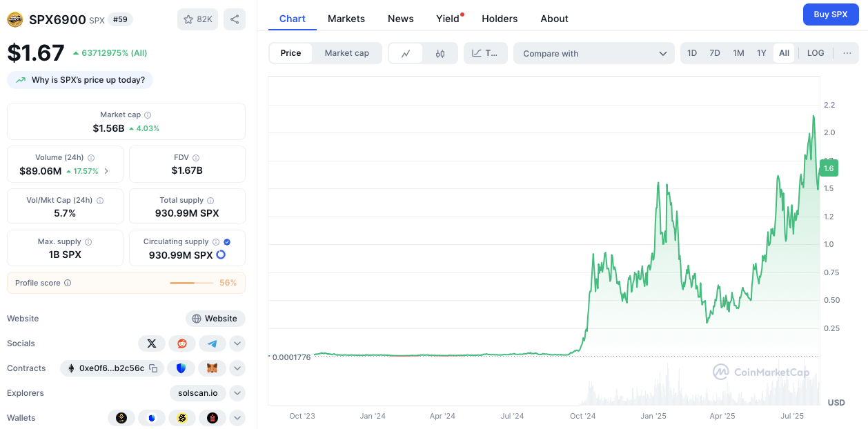Add SPX to watchlist via star button

coord(197,19)
